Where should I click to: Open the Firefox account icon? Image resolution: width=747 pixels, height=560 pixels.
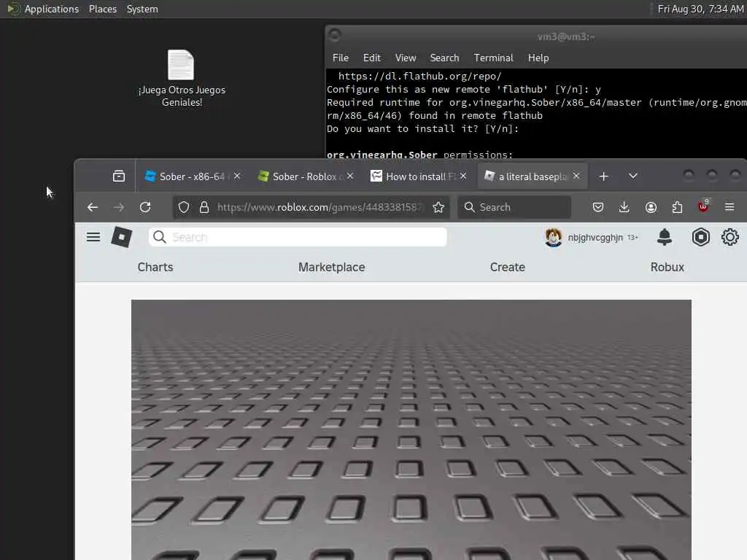tap(651, 207)
